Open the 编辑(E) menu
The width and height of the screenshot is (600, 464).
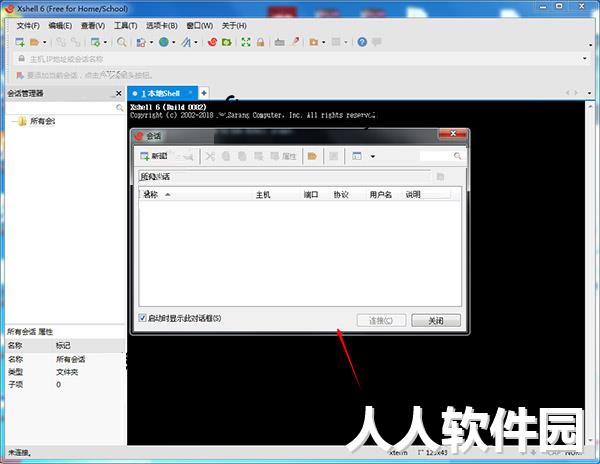click(60, 26)
